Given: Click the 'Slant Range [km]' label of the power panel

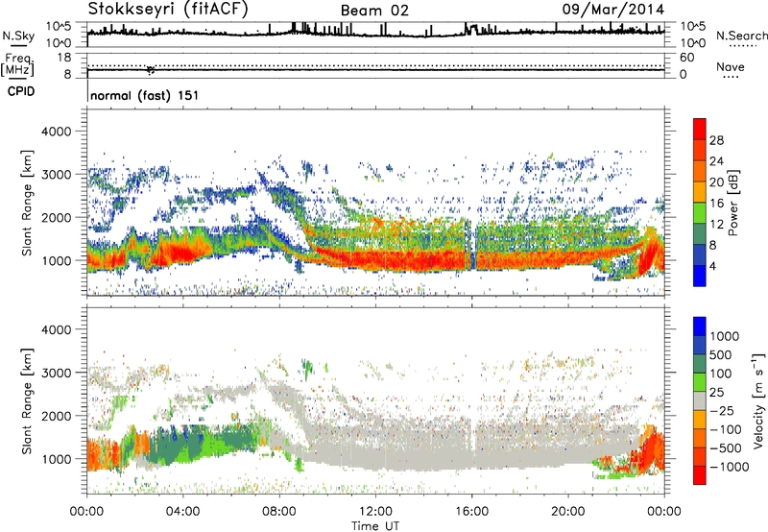Looking at the screenshot, I should [x=27, y=203].
